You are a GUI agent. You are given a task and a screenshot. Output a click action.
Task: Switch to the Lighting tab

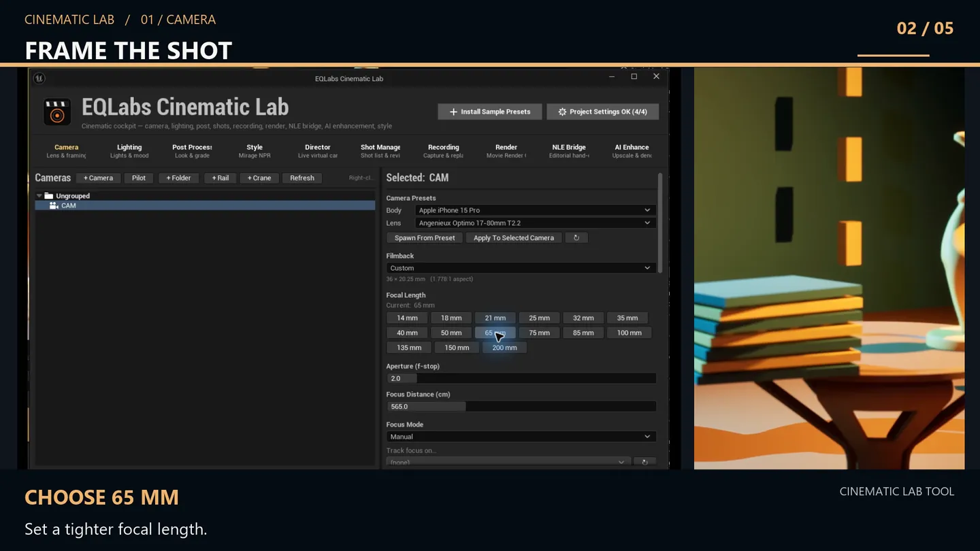tap(129, 151)
